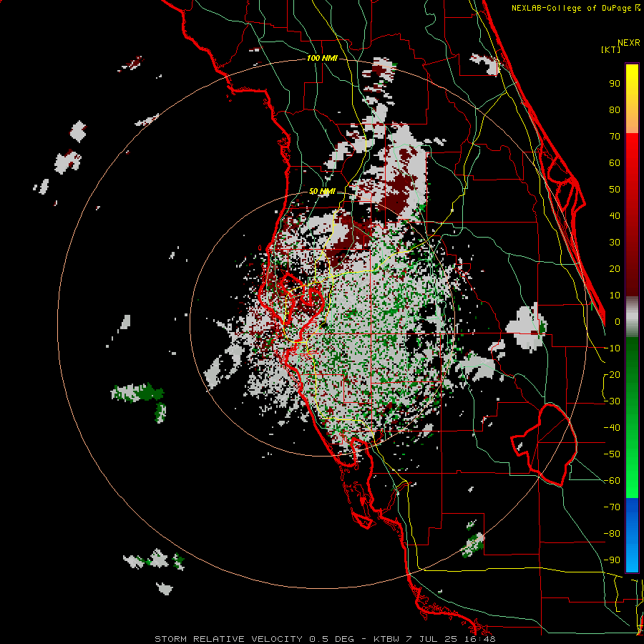Click the 100 NMI range ring label
644x644 pixels.
point(322,58)
